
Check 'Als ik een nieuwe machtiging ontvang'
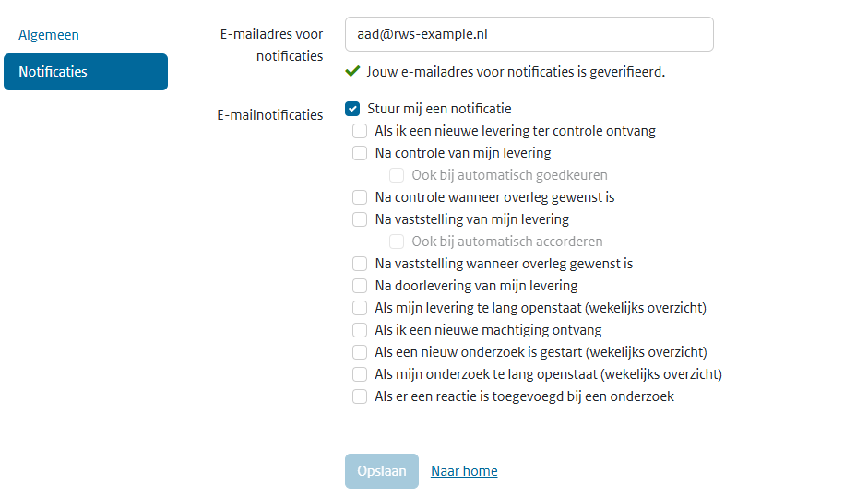(360, 330)
